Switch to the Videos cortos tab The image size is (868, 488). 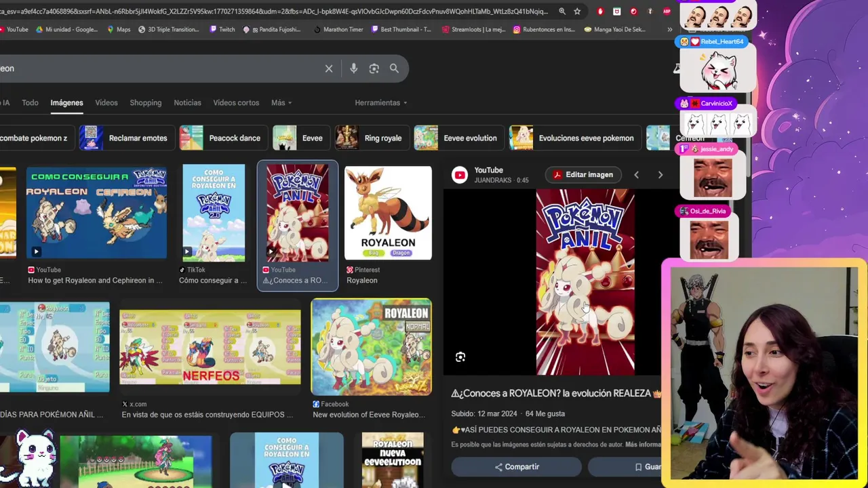(236, 103)
